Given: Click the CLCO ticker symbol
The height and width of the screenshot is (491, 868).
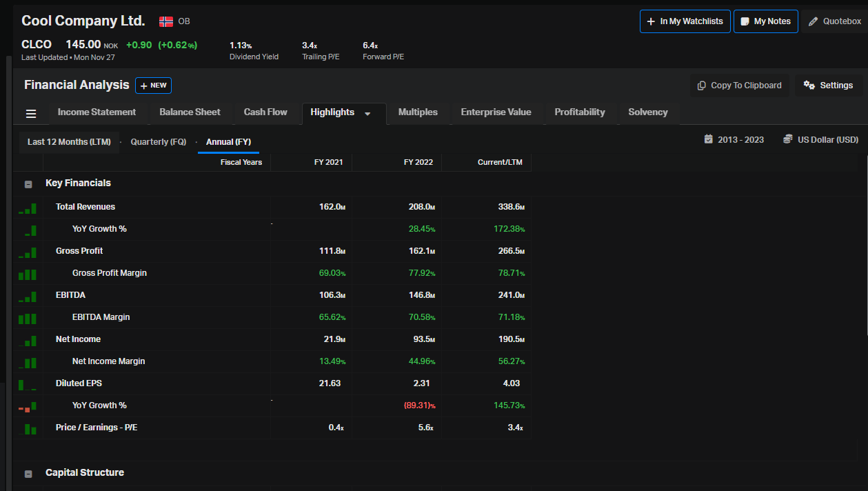Looking at the screenshot, I should [x=37, y=45].
